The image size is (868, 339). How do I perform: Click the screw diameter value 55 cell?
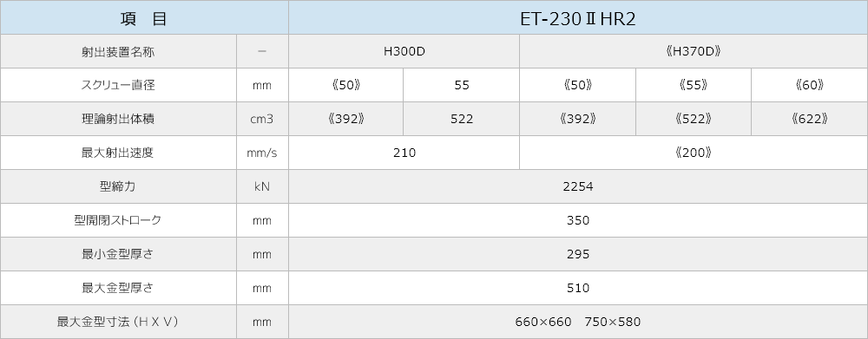point(462,85)
